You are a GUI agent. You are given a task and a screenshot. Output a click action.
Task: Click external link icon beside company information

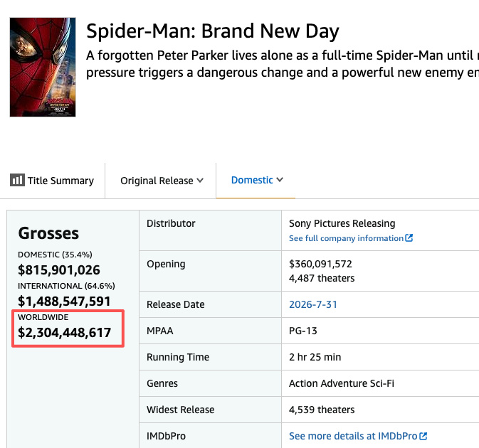409,238
